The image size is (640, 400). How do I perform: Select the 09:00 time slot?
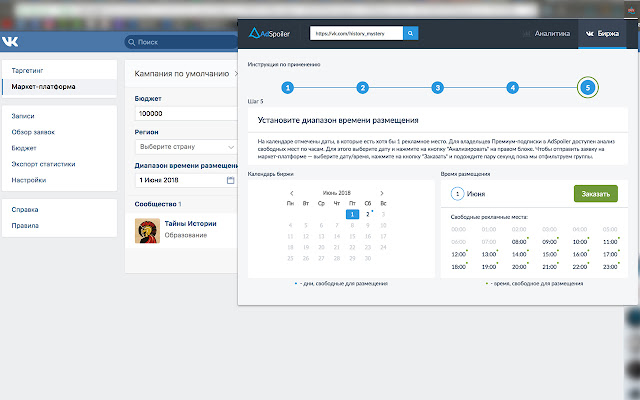point(549,241)
